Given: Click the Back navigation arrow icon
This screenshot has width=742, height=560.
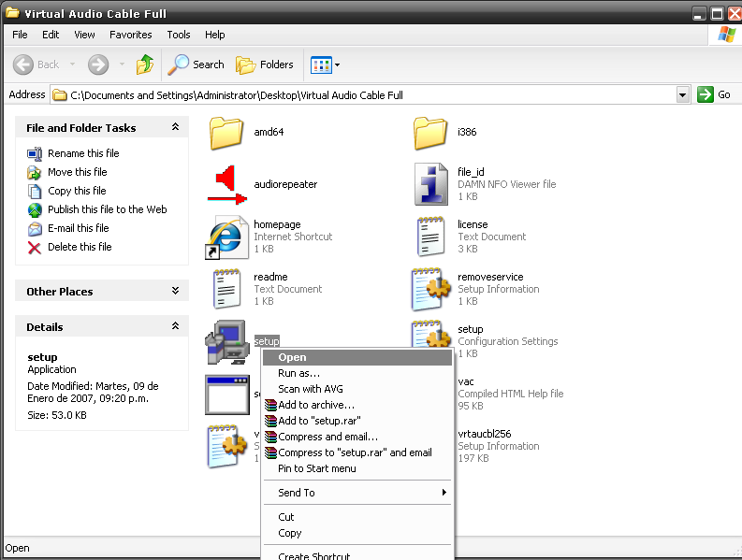Looking at the screenshot, I should point(22,65).
